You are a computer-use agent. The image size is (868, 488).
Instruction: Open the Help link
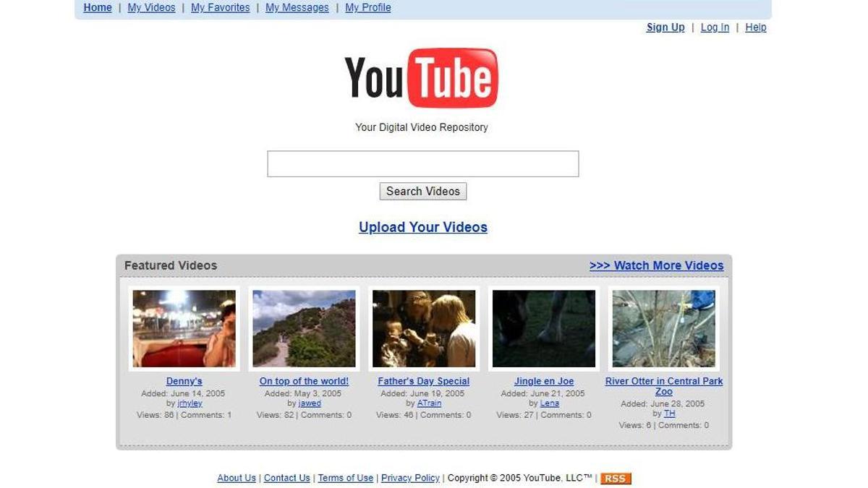click(756, 27)
